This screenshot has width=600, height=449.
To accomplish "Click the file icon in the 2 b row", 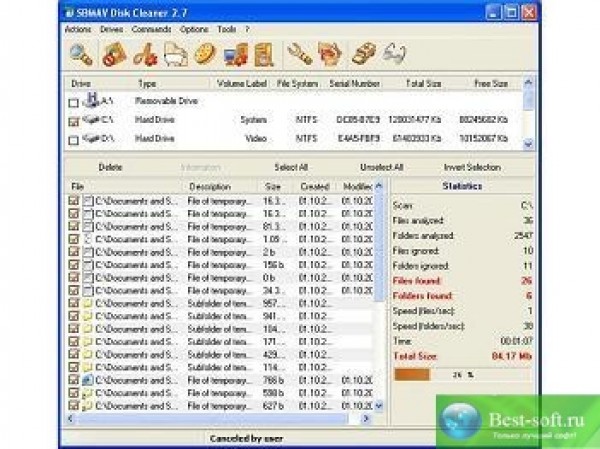I will (x=88, y=252).
